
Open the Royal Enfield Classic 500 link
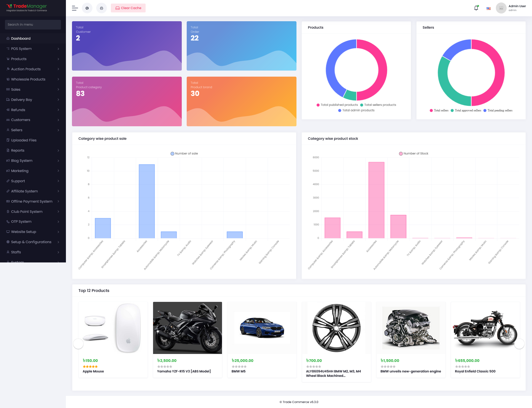[x=475, y=371]
